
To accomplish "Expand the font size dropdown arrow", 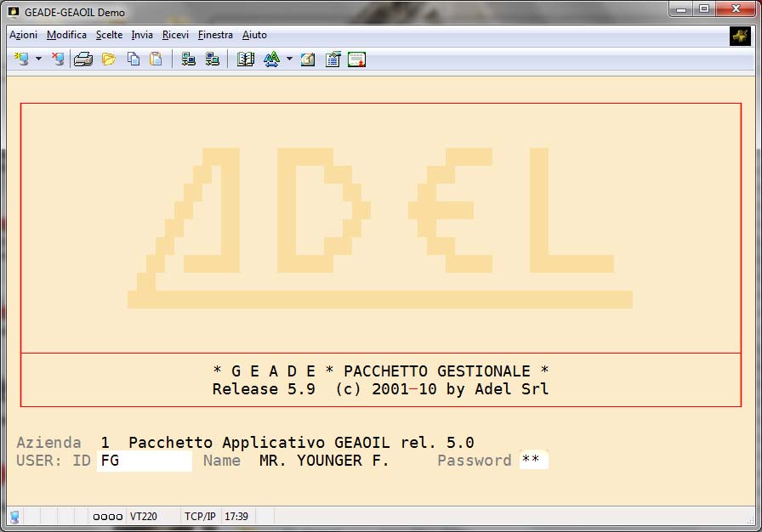I will tap(289, 59).
